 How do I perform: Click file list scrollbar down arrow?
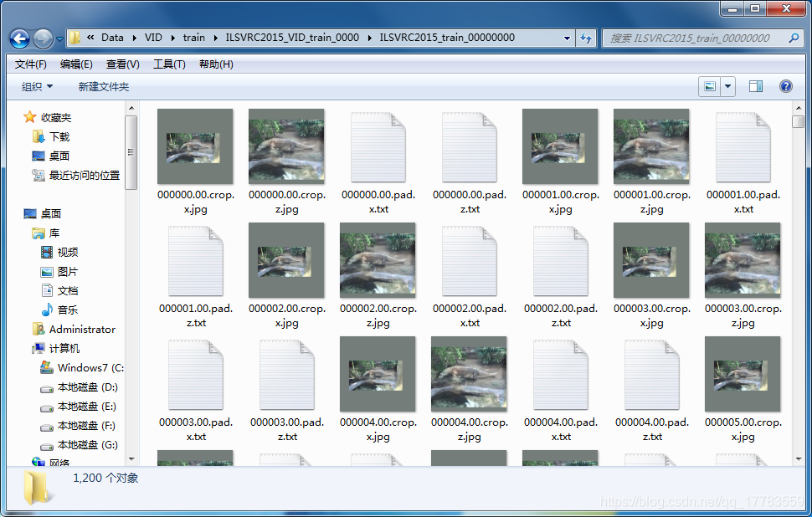[798, 459]
